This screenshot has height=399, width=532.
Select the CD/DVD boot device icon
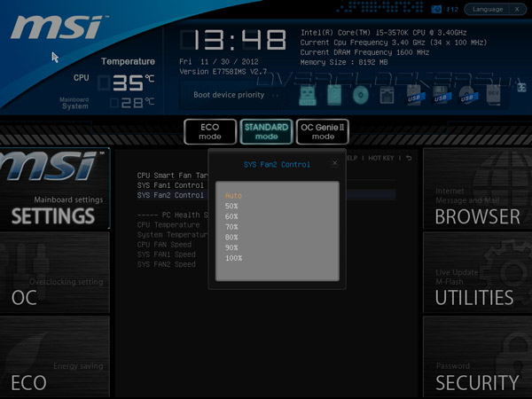pos(361,95)
